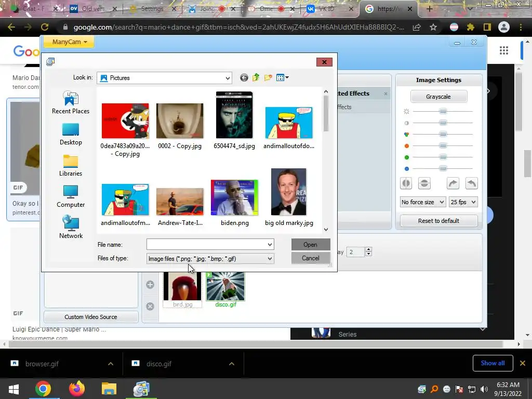
Task: Open Computer in the places bar
Action: pos(71,197)
